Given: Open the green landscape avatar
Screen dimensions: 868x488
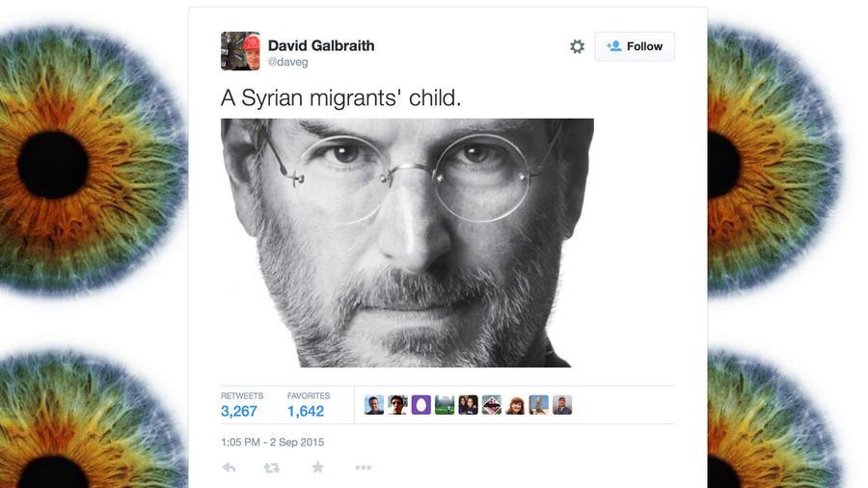Looking at the screenshot, I should tap(445, 405).
